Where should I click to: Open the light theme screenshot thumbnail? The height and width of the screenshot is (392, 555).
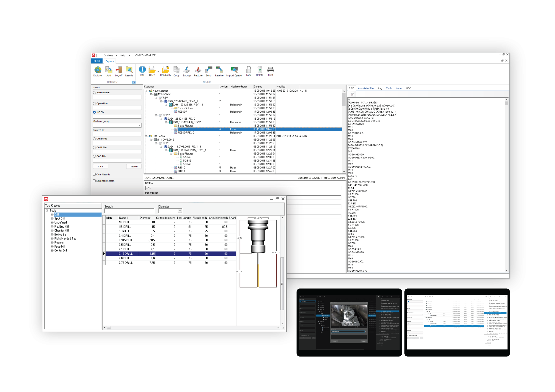(457, 323)
